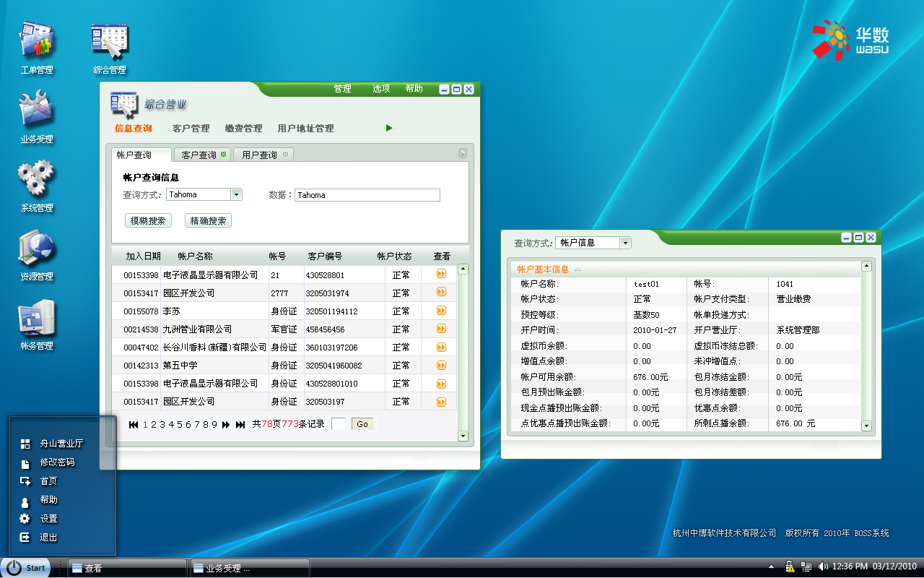Click the 数据 input field

pyautogui.click(x=367, y=195)
